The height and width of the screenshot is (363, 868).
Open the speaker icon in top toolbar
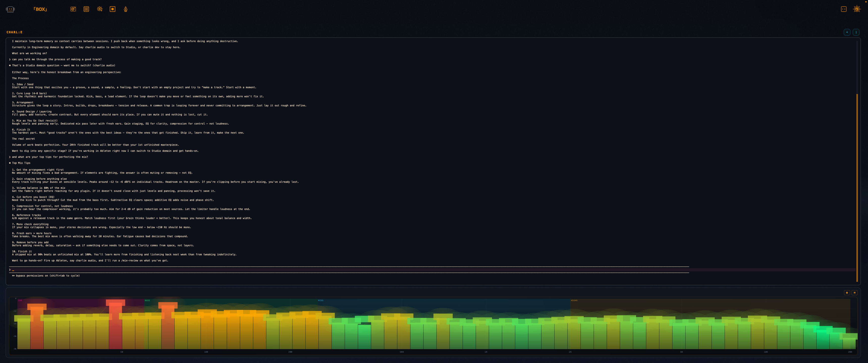(86, 9)
